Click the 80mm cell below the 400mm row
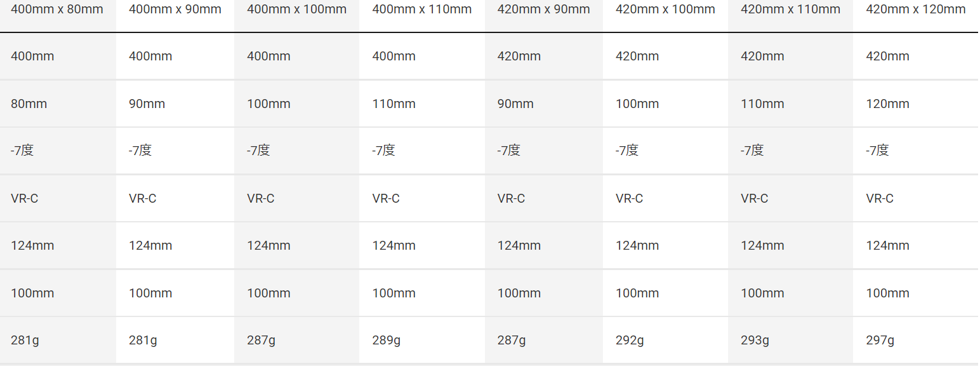The image size is (980, 366). point(29,104)
